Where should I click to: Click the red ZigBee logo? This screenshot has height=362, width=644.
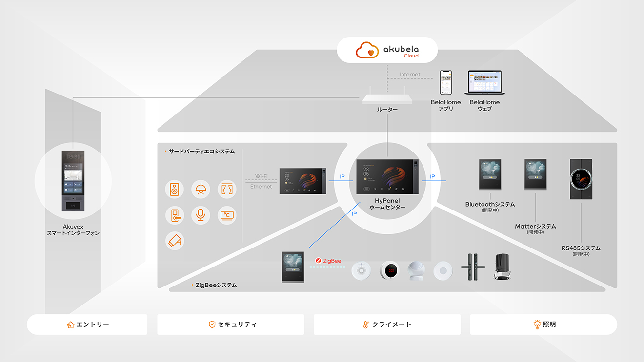[328, 261]
